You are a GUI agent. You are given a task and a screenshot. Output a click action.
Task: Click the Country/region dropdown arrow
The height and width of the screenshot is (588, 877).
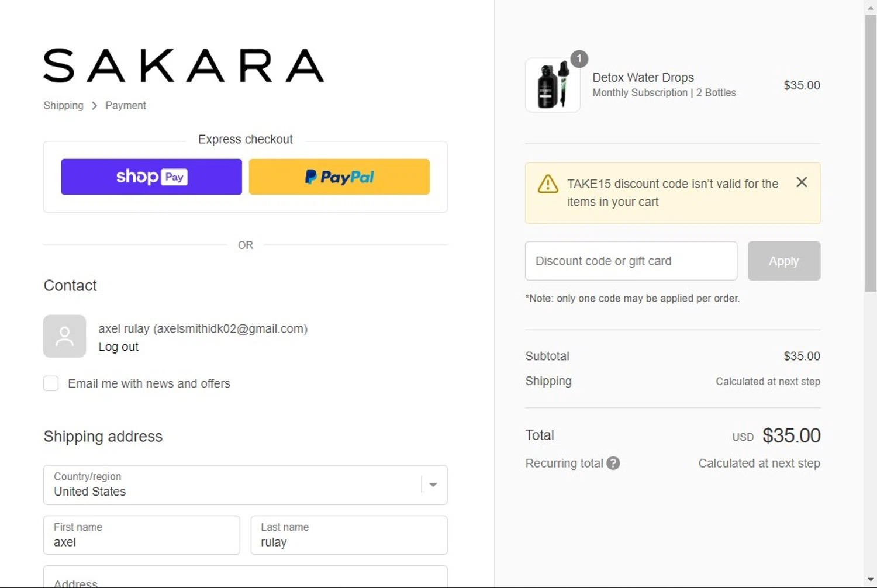pos(433,485)
